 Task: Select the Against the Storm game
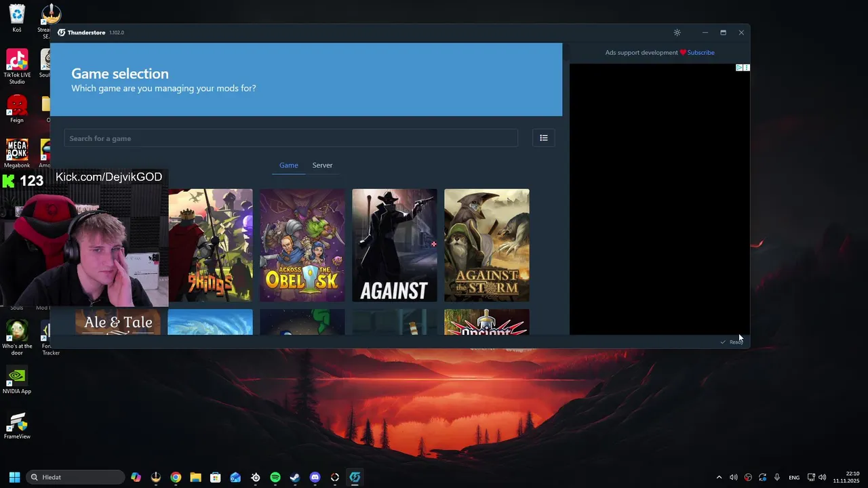[487, 245]
